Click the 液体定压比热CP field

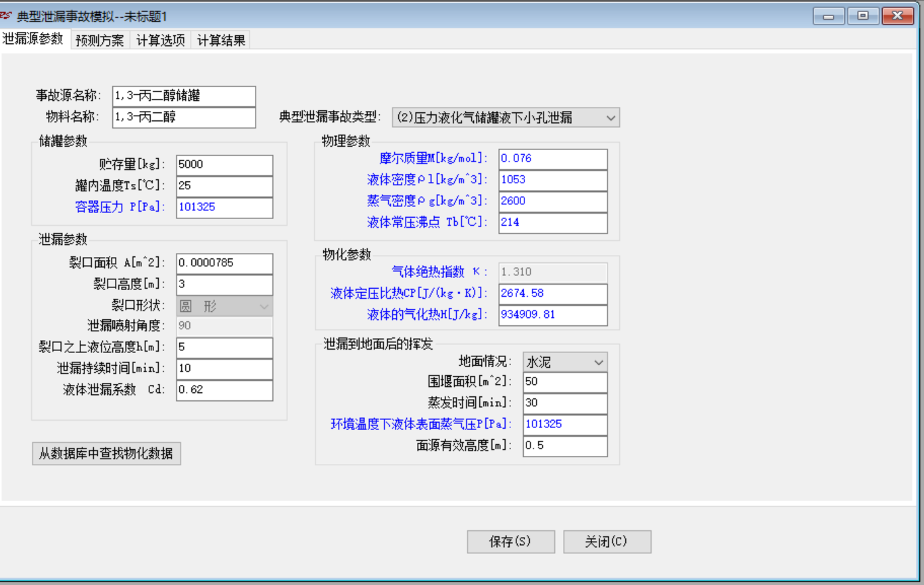click(553, 294)
